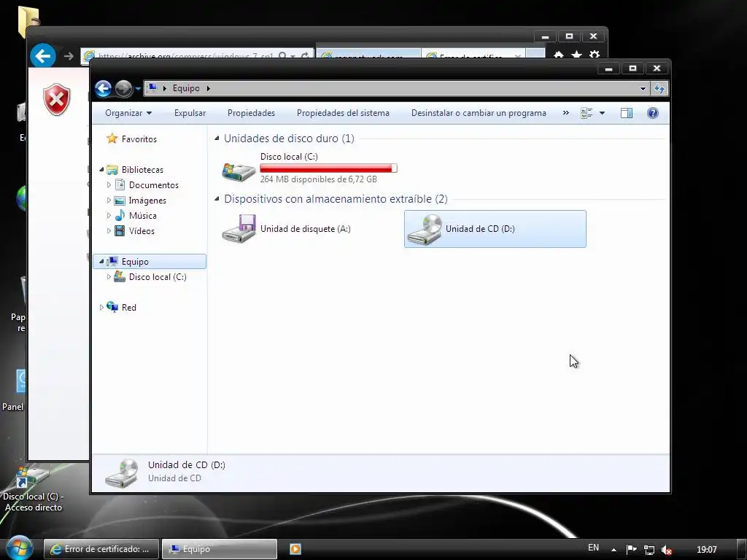Click the muted volume tray icon

click(x=667, y=550)
